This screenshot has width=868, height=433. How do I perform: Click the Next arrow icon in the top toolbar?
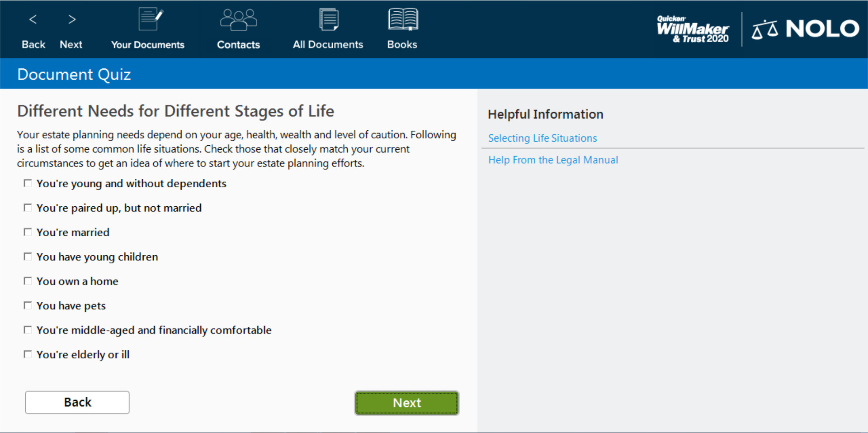pos(71,19)
